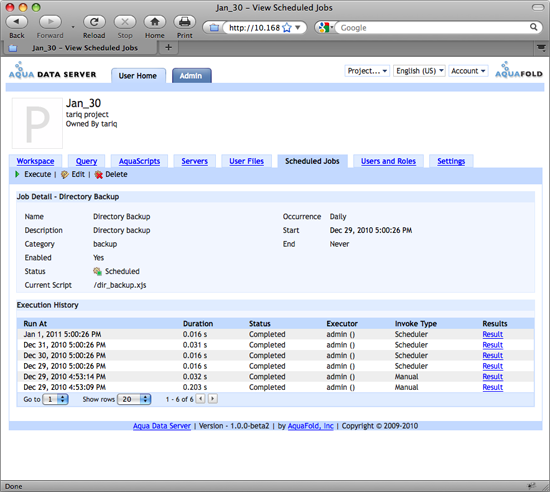Click the Google search input field
Screen dimensions: 550x492
(434, 28)
